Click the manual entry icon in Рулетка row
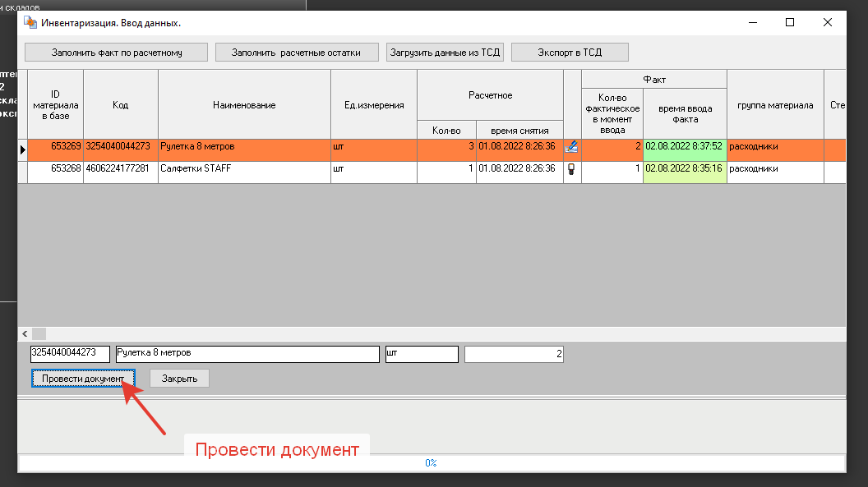The height and width of the screenshot is (487, 868). tap(572, 147)
